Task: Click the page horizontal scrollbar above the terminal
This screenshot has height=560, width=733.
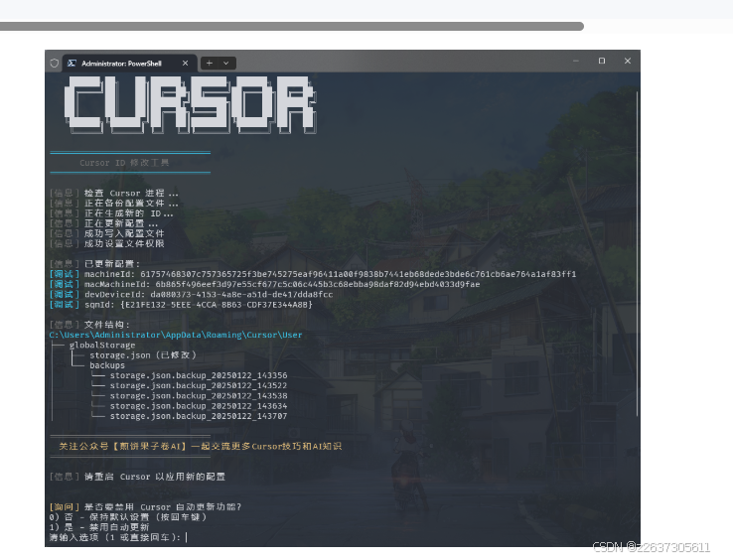Action: point(292,26)
